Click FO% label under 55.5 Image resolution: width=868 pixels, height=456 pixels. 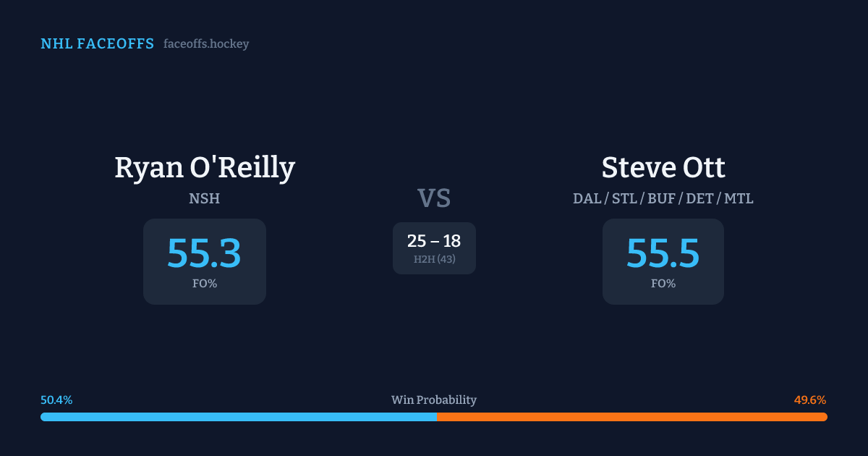click(663, 284)
